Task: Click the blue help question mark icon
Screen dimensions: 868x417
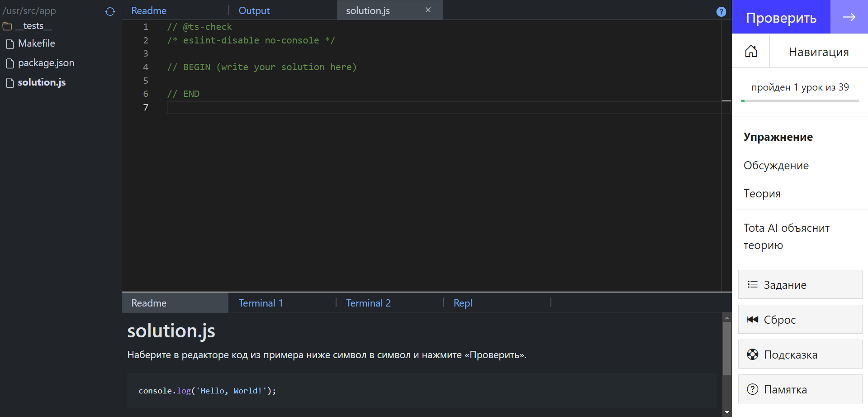Action: [x=721, y=12]
